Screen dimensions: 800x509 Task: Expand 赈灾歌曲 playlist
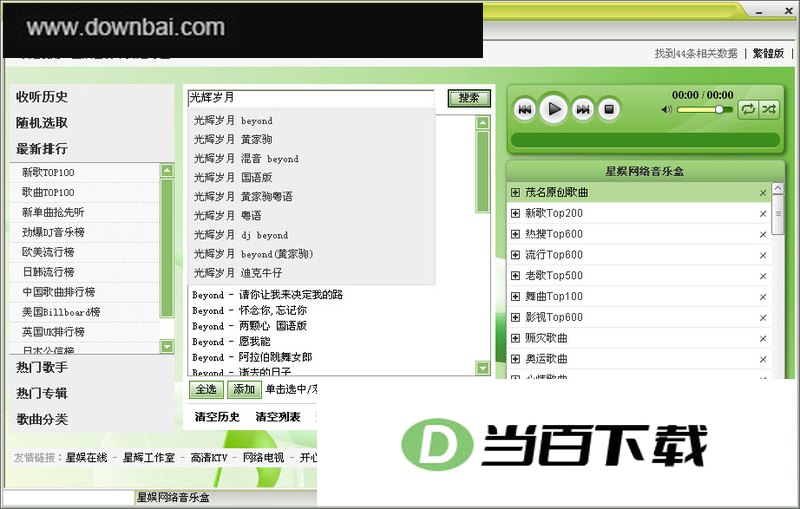pos(515,338)
